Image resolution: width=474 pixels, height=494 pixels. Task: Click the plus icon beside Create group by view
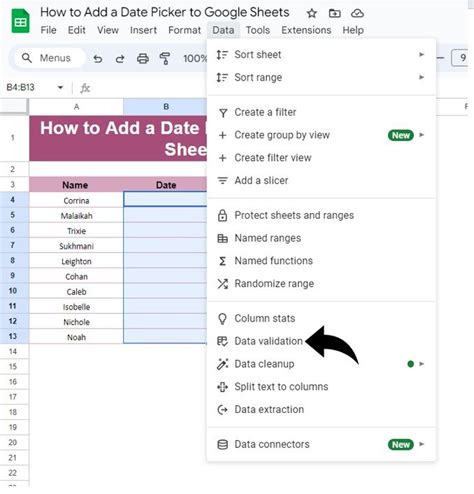point(222,135)
